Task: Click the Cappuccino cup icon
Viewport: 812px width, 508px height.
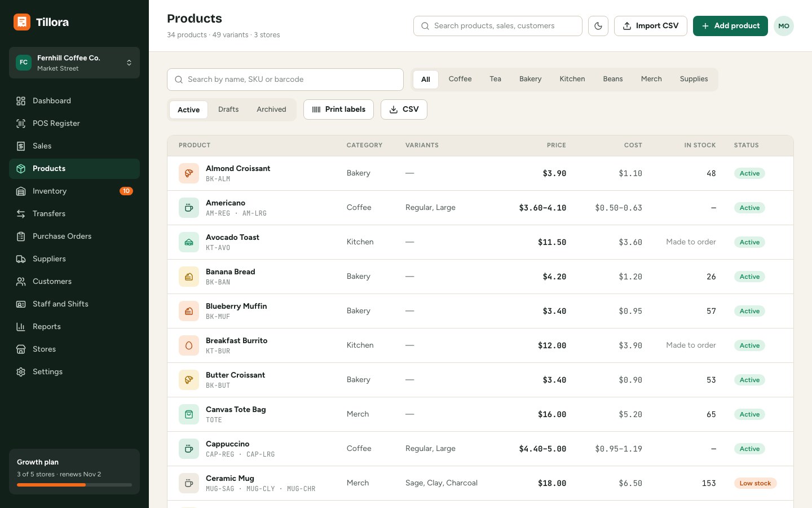Action: click(189, 449)
